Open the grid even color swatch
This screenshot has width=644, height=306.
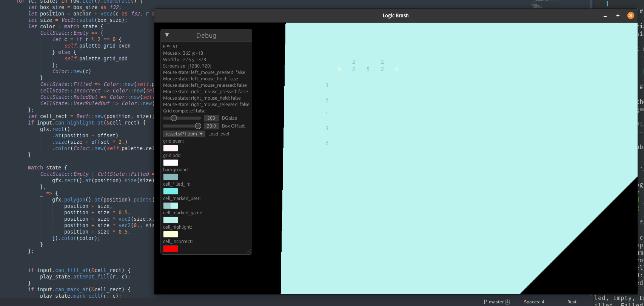pyautogui.click(x=170, y=148)
